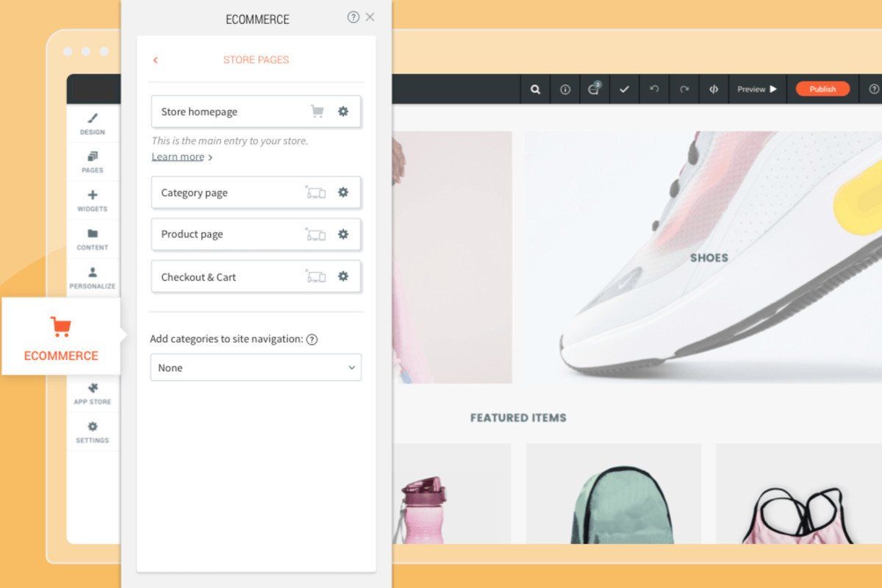Click the help icon right of Publish
Image resolution: width=882 pixels, height=588 pixels.
point(874,89)
